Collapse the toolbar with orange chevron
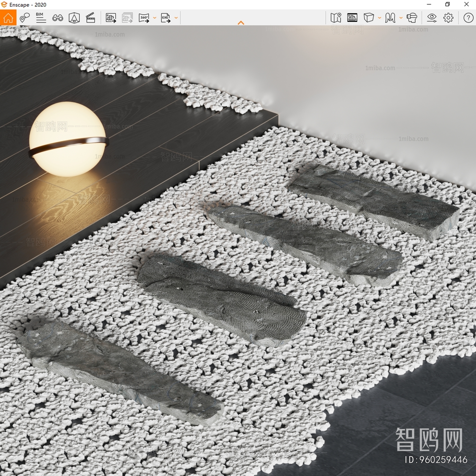The width and height of the screenshot is (476, 476). pyautogui.click(x=241, y=23)
